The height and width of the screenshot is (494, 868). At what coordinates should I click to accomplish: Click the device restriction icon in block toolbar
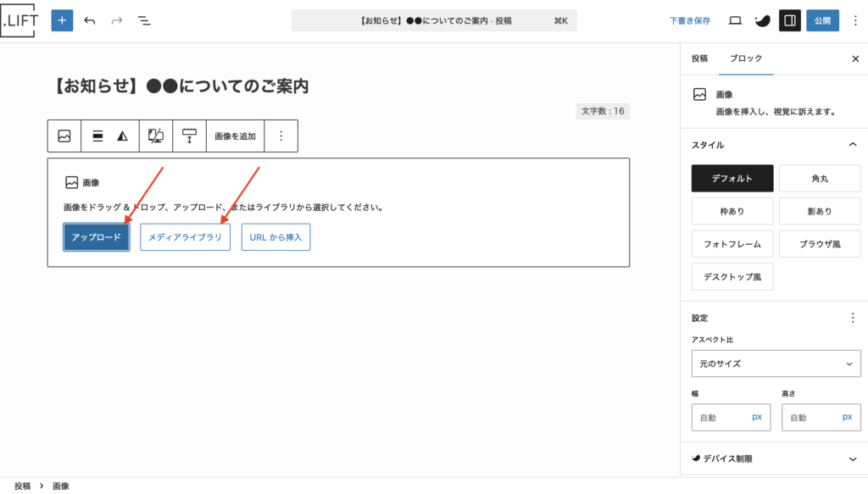pos(156,136)
